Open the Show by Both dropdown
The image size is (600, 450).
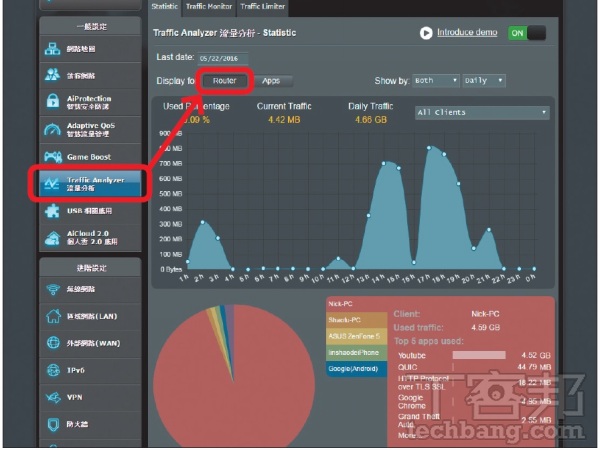coord(436,81)
